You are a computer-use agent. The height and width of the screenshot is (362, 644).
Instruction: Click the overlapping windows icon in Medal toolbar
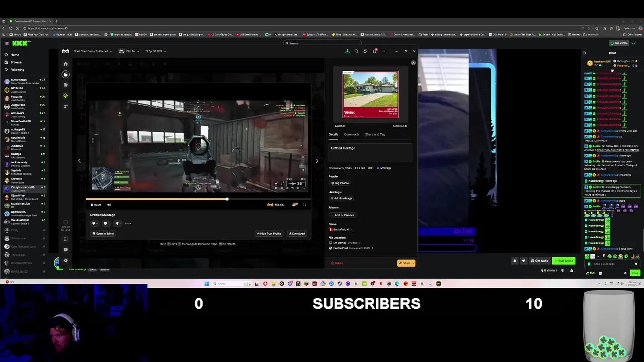click(365, 51)
